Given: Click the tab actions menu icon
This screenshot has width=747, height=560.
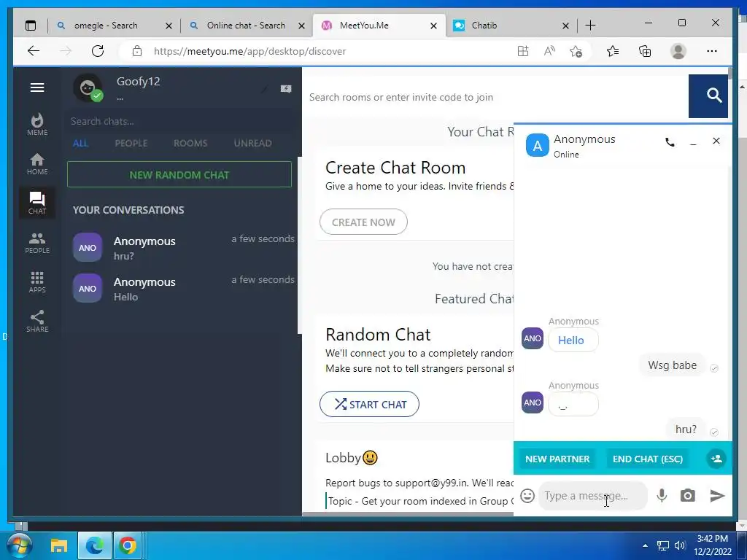Looking at the screenshot, I should point(31,26).
